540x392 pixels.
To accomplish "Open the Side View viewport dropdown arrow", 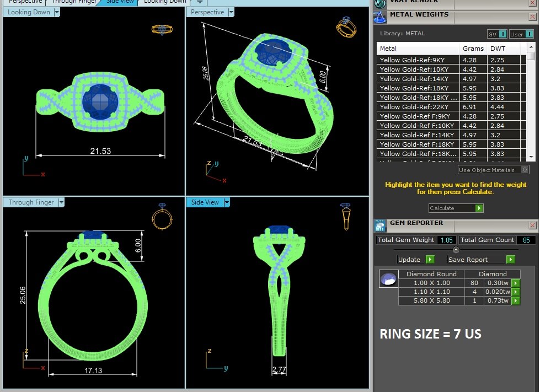I will coord(227,202).
